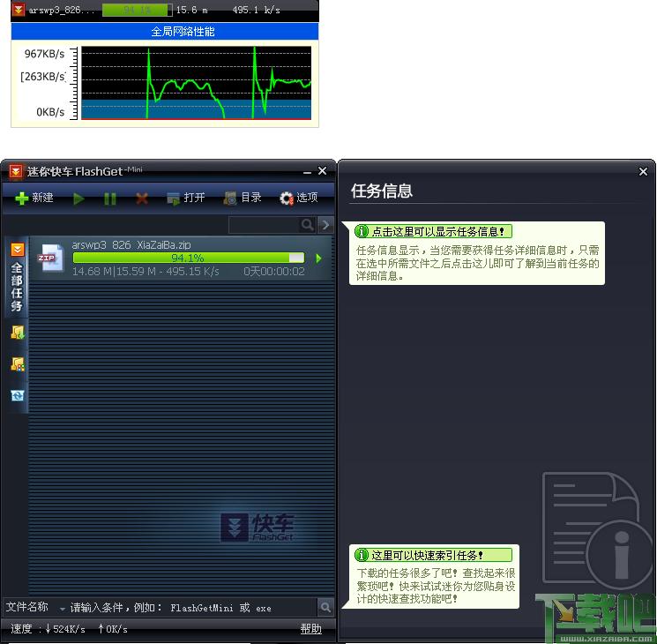Select the downloading tasks sidebar icon

(17, 333)
